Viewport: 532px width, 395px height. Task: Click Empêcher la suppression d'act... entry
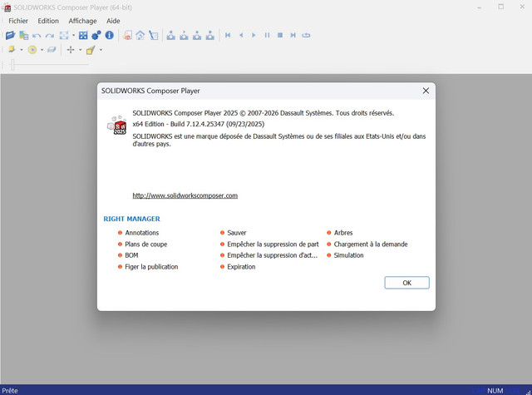coord(273,255)
